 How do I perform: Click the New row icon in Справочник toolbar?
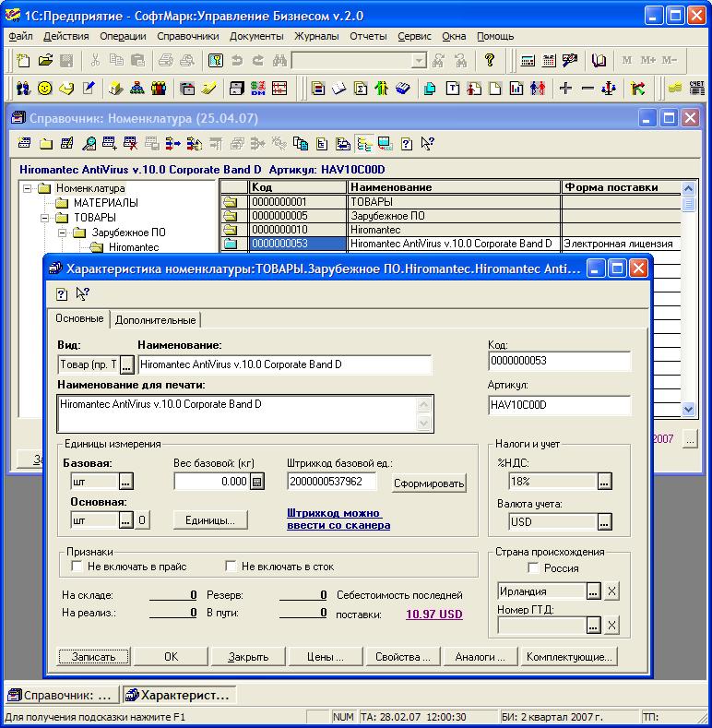tap(24, 143)
